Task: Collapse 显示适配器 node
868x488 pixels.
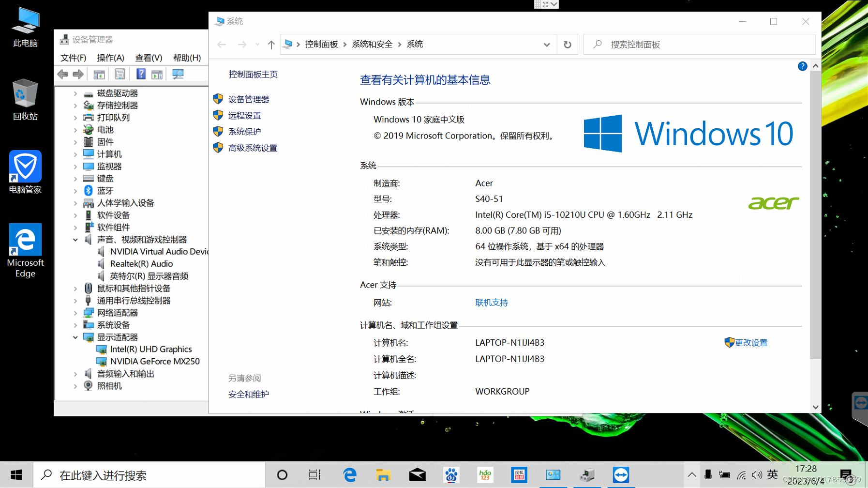Action: 75,337
